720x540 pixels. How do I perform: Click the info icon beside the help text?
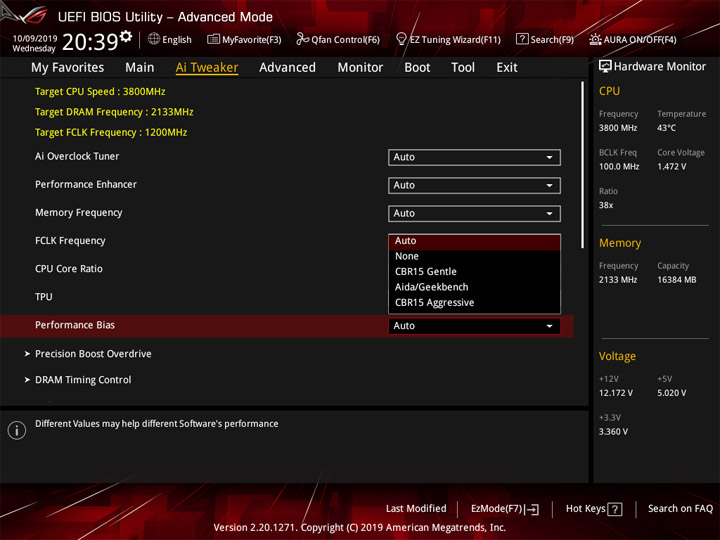(x=17, y=430)
